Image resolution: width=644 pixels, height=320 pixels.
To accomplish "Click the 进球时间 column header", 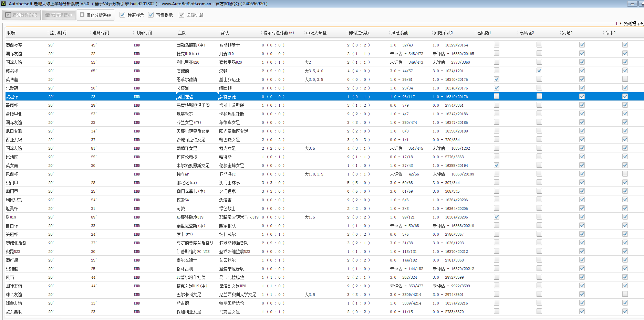I will point(101,33).
